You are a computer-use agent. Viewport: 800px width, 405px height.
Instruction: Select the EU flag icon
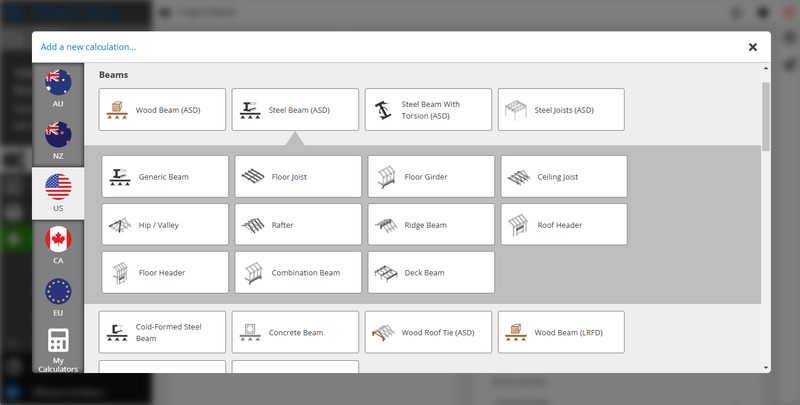(58, 292)
